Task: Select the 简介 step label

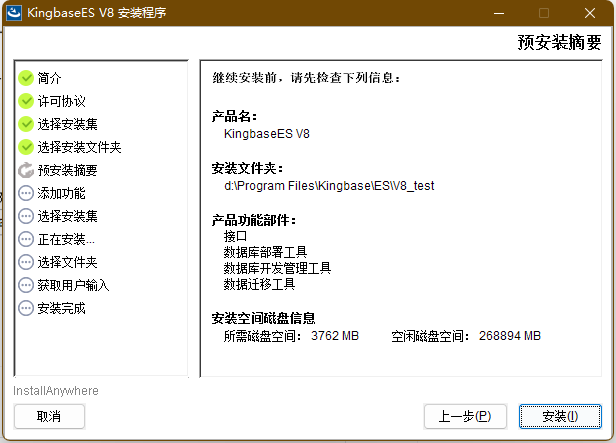Action: 50,78
